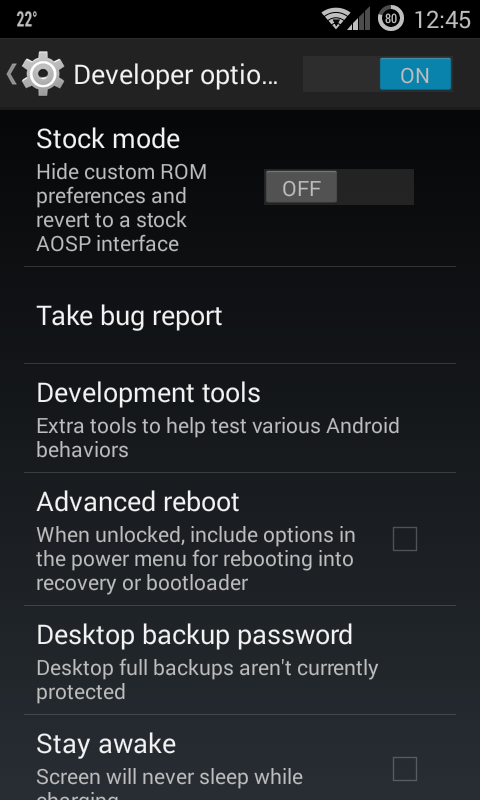The width and height of the screenshot is (480, 800).
Task: Open Desktop backup password setting
Action: click(240, 660)
